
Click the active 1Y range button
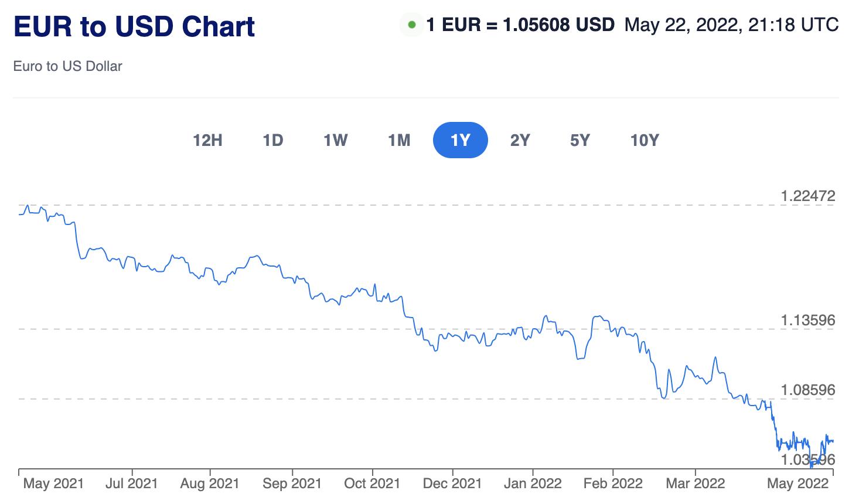461,141
